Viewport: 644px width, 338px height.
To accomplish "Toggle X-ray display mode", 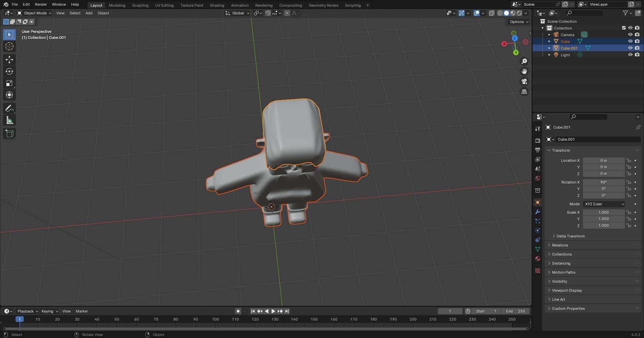I will point(491,13).
